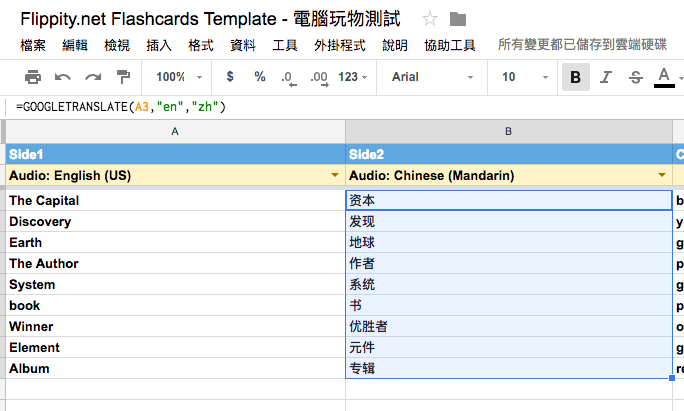
Task: Toggle bold formatting
Action: (x=575, y=77)
